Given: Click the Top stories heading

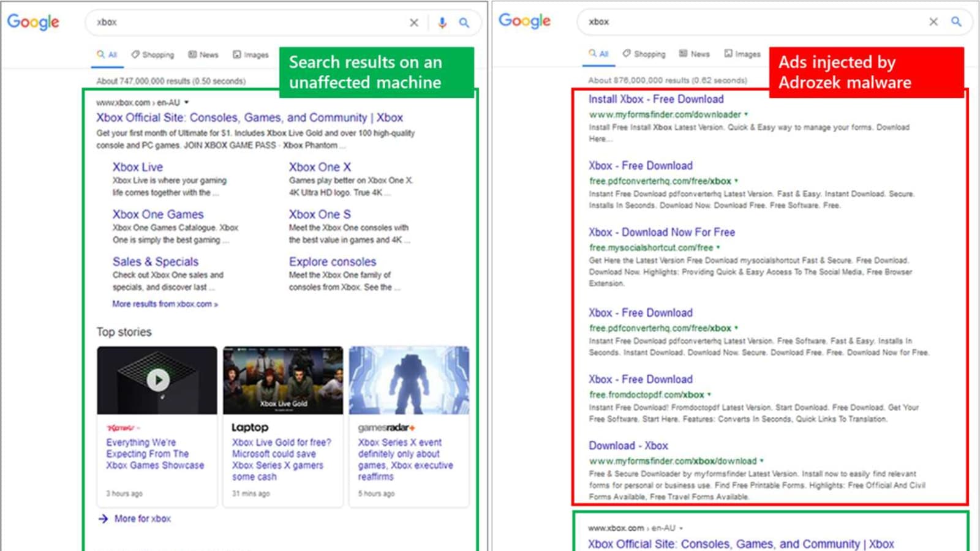Looking at the screenshot, I should [x=124, y=332].
